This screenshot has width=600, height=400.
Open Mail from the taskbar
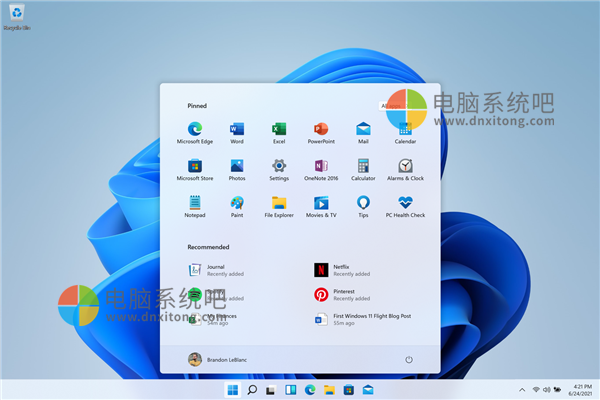coord(368,390)
